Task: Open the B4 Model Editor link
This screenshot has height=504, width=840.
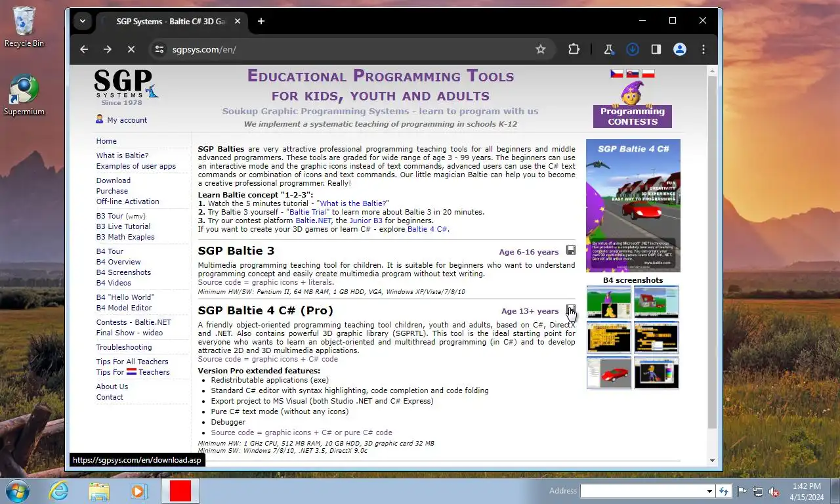Action: 124,308
